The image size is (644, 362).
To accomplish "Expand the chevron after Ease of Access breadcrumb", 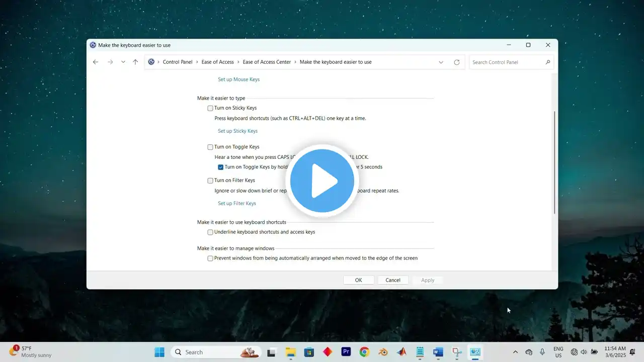I will click(x=238, y=62).
